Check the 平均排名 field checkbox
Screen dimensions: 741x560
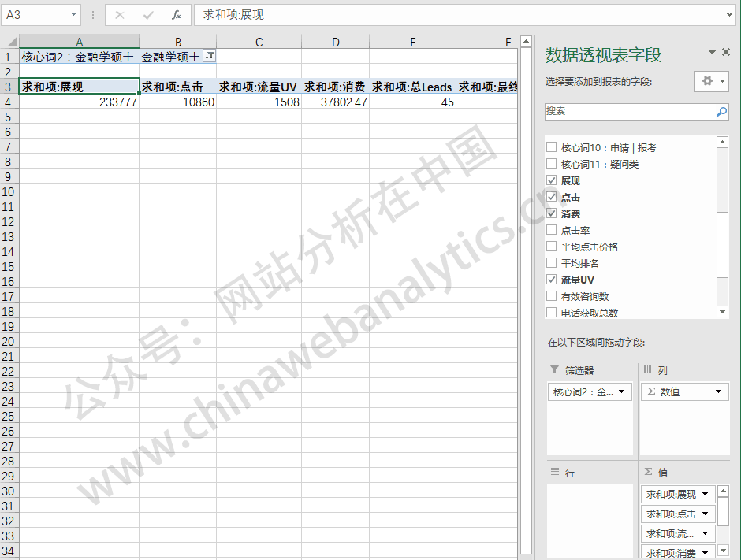click(x=551, y=264)
